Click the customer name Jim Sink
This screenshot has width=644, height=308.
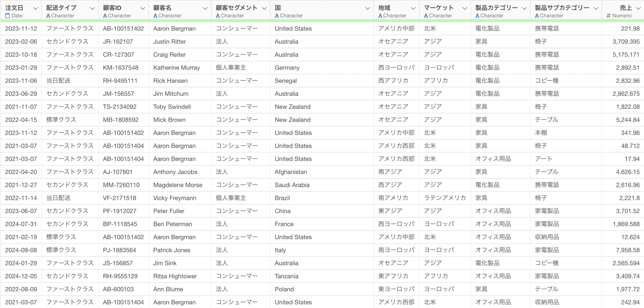click(165, 263)
